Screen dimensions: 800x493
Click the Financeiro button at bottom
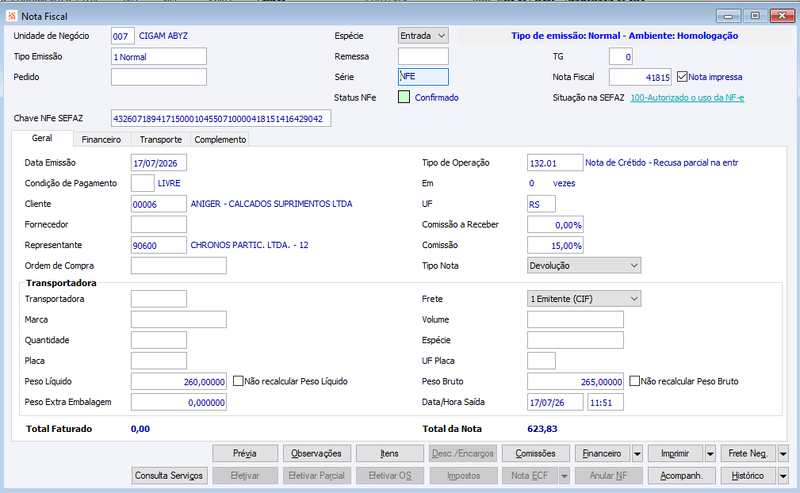[x=602, y=453]
